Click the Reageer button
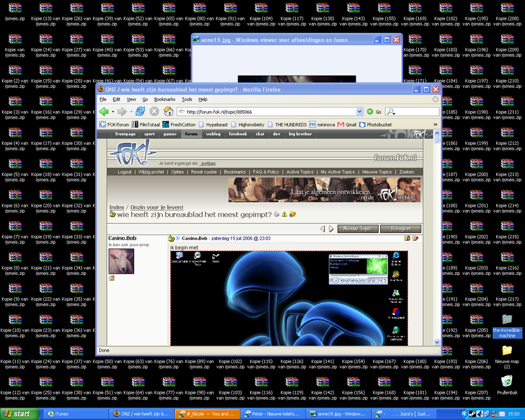 pyautogui.click(x=401, y=229)
